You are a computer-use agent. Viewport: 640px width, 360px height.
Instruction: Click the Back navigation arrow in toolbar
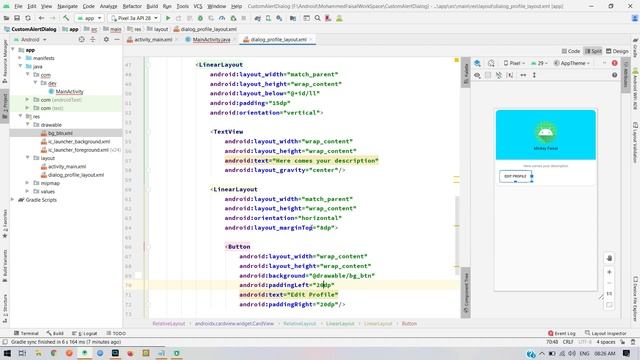[x=41, y=18]
